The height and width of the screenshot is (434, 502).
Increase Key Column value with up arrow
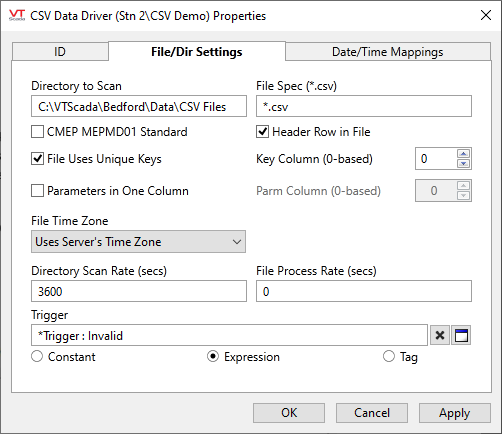tap(463, 153)
